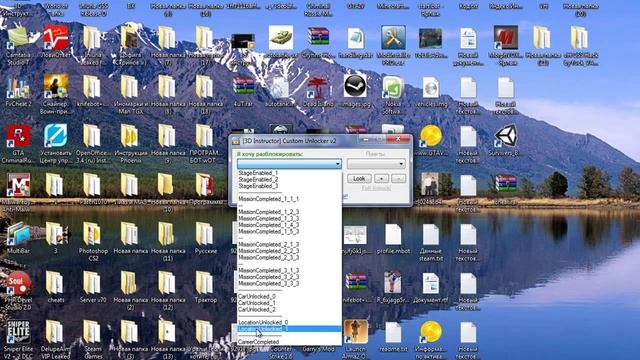Pick MissionCompleted_3_3_3 in dropdown list
The height and width of the screenshot is (360, 640).
[269, 284]
